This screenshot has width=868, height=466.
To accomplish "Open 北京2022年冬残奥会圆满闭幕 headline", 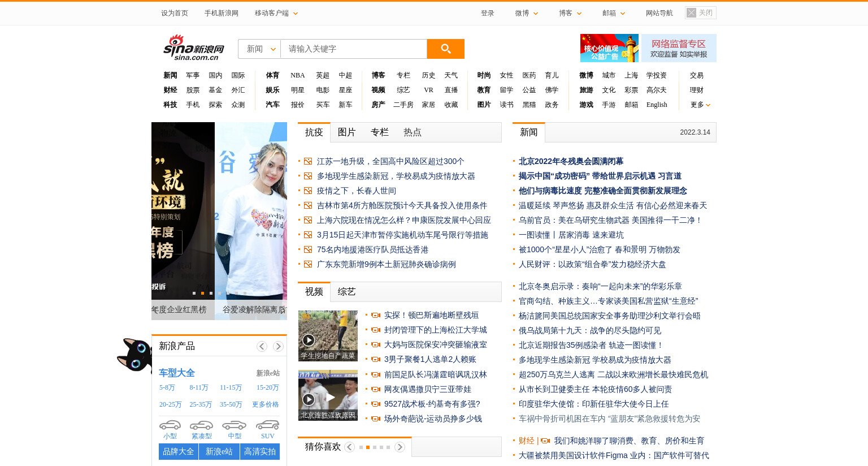I will pyautogui.click(x=571, y=161).
